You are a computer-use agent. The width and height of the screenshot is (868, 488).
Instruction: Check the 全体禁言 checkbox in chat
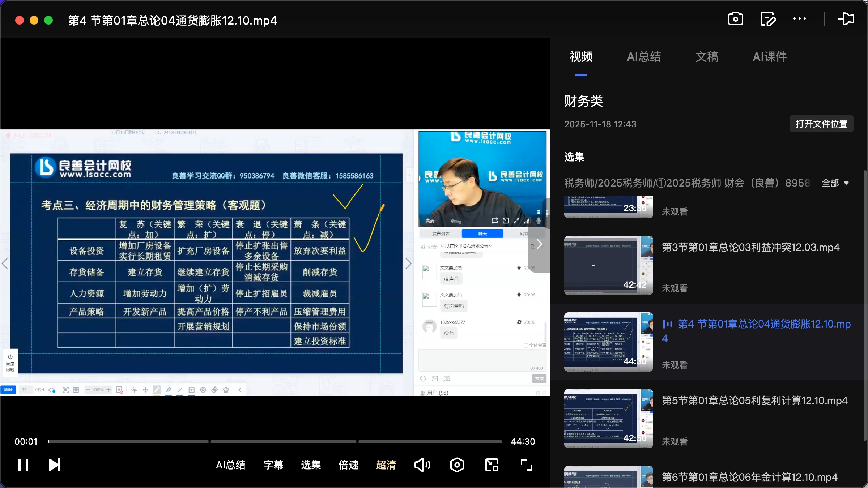coord(526,345)
